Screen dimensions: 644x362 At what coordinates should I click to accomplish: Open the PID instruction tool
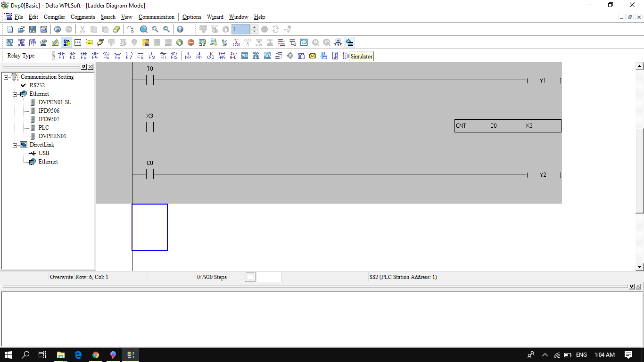pyautogui.click(x=244, y=56)
